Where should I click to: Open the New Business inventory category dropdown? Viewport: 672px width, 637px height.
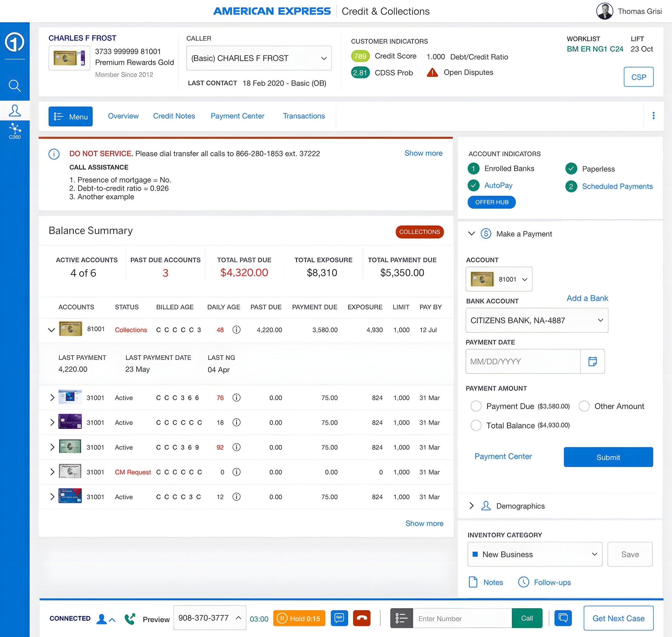pyautogui.click(x=535, y=554)
